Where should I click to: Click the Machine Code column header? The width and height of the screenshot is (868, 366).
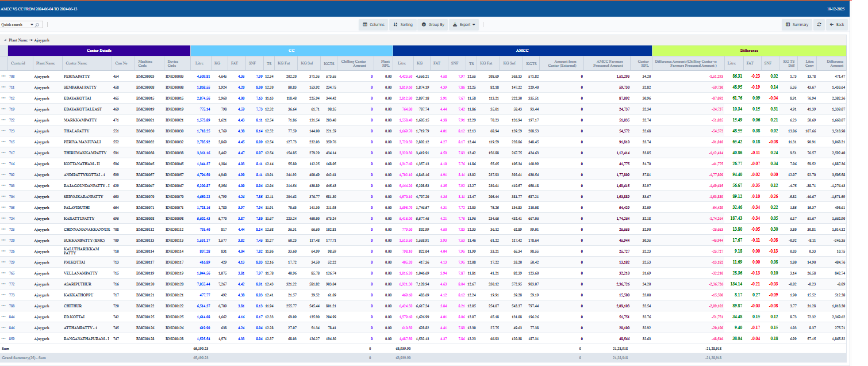[145, 63]
